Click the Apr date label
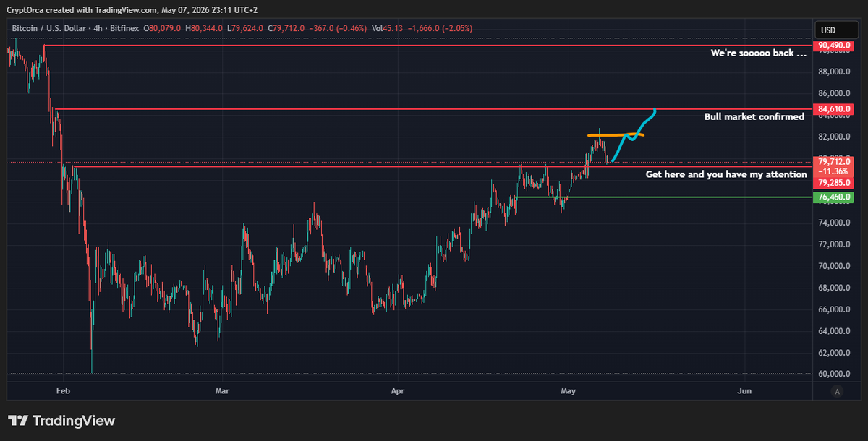 (x=397, y=390)
